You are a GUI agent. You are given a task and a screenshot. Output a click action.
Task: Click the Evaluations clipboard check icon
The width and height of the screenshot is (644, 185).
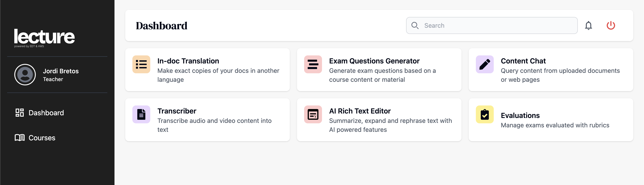tap(485, 114)
